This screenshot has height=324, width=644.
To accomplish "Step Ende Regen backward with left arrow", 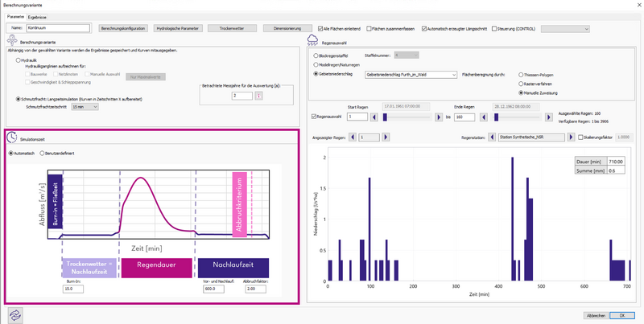I will 484,117.
